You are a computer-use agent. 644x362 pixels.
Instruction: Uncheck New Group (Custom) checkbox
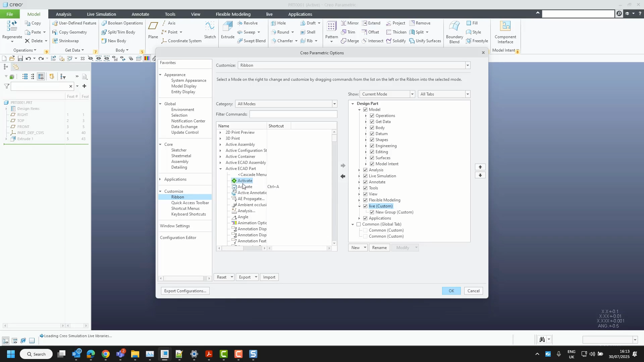pyautogui.click(x=372, y=212)
